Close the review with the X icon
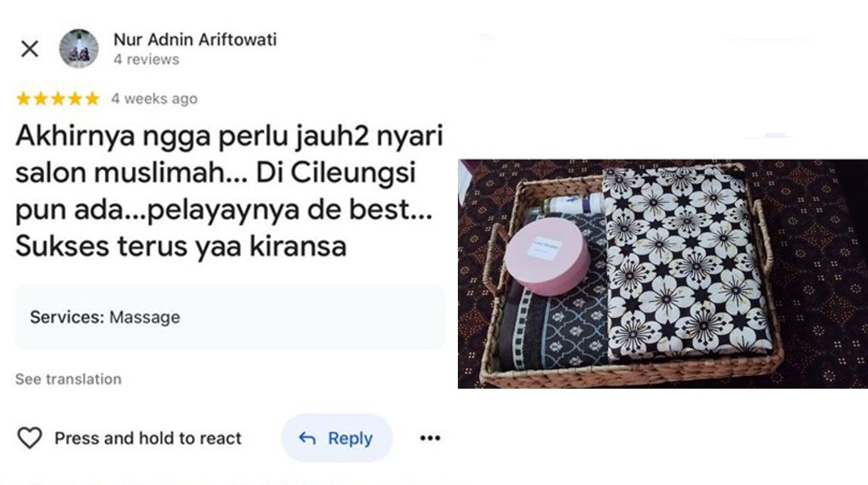868x485 pixels. click(x=30, y=49)
